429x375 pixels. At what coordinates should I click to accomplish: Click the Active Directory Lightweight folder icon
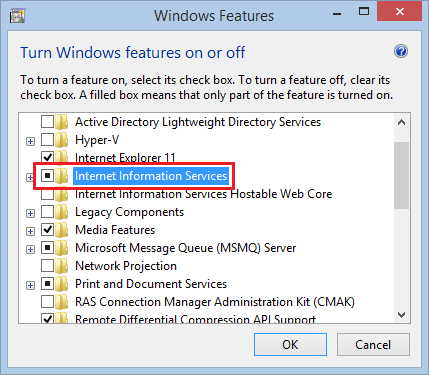tap(61, 122)
